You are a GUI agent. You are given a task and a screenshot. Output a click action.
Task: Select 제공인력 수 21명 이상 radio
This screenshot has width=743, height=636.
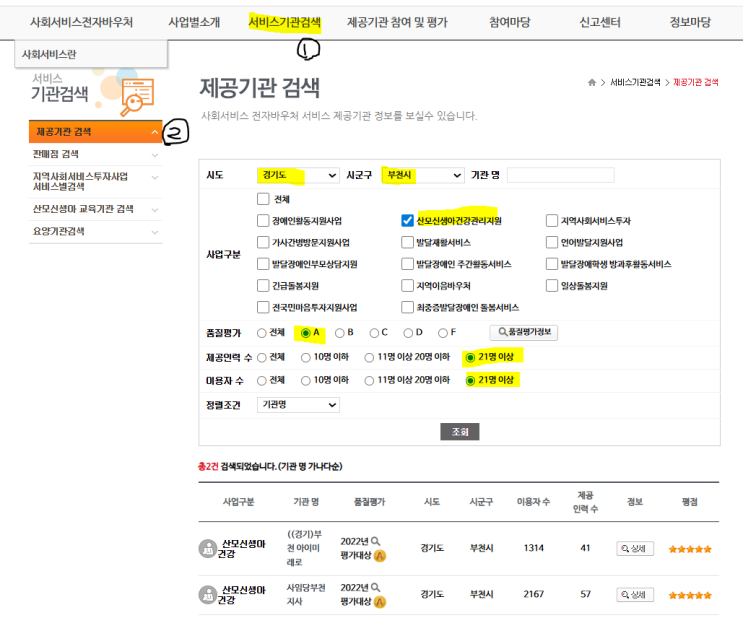click(470, 358)
